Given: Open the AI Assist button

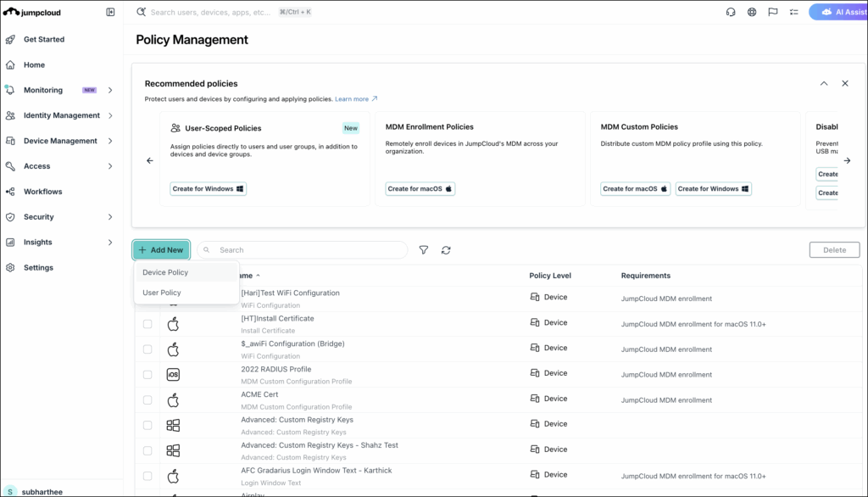Looking at the screenshot, I should pyautogui.click(x=838, y=12).
